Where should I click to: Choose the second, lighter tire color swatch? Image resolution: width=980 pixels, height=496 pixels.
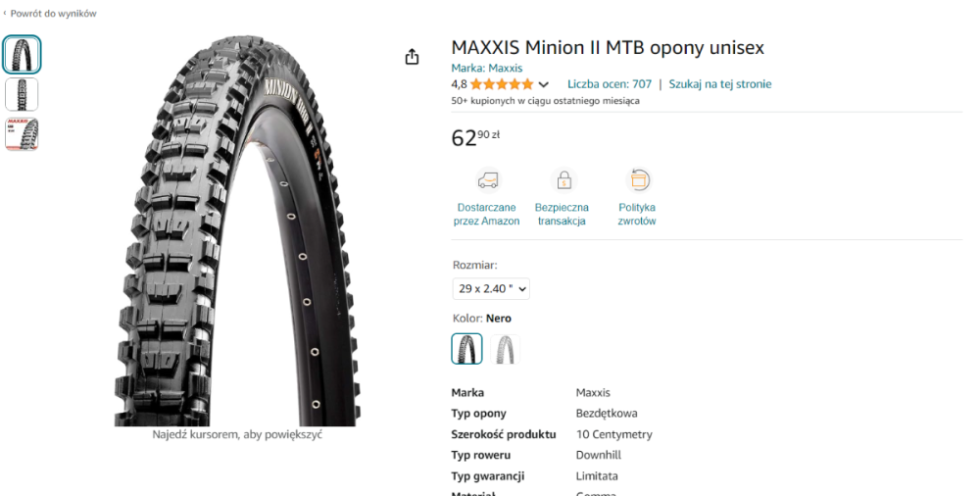505,349
